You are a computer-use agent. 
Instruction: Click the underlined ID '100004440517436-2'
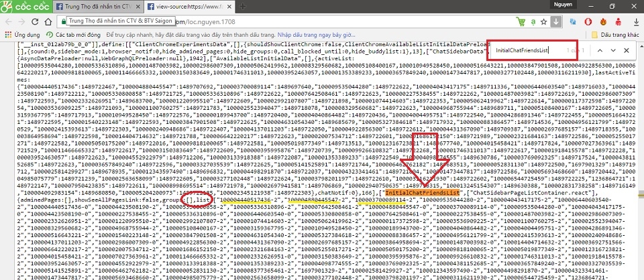pyautogui.click(x=250, y=200)
